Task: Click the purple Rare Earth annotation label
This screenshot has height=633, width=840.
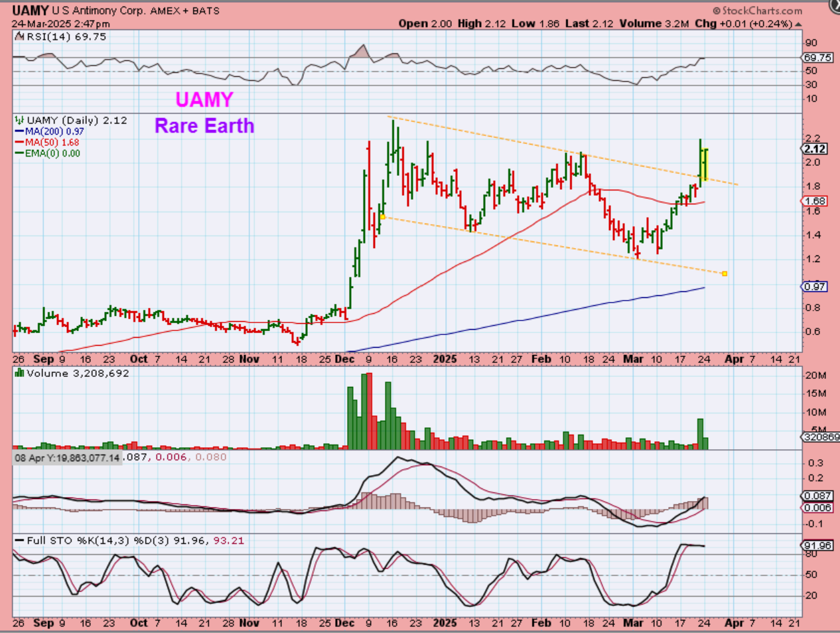Action: (204, 125)
